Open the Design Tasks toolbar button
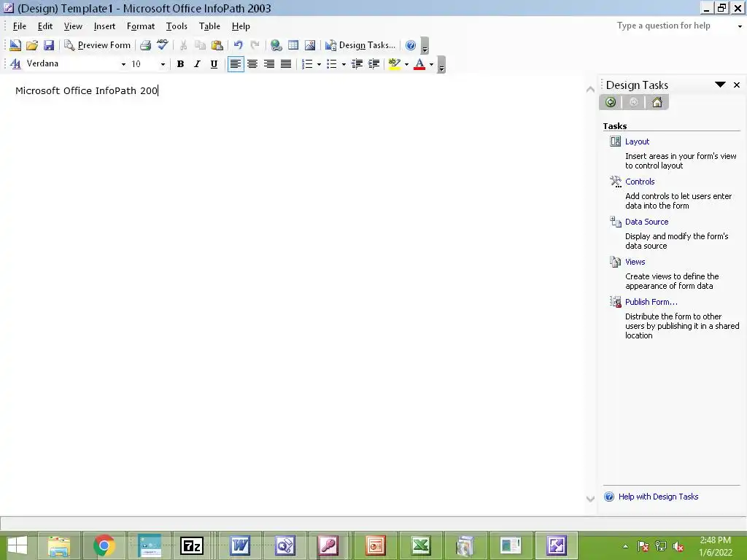The height and width of the screenshot is (560, 747). [360, 45]
